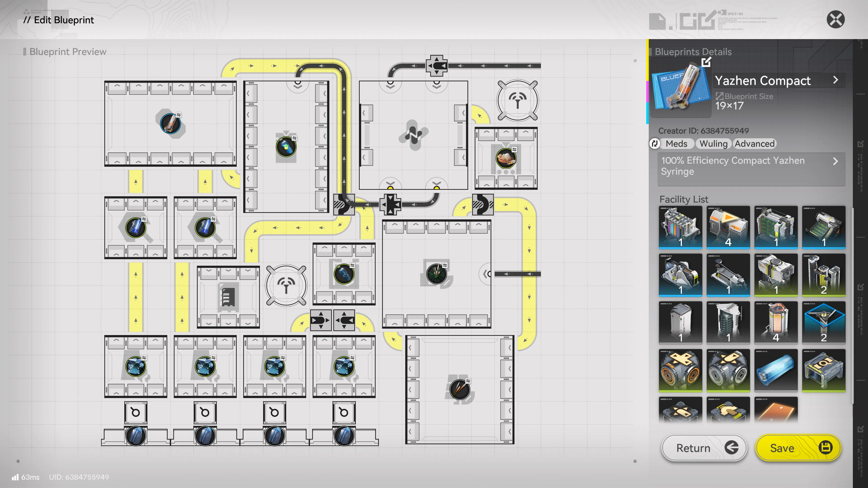The width and height of the screenshot is (868, 488).
Task: Click the edit icon on the blueprint thumbnail
Action: tap(707, 62)
